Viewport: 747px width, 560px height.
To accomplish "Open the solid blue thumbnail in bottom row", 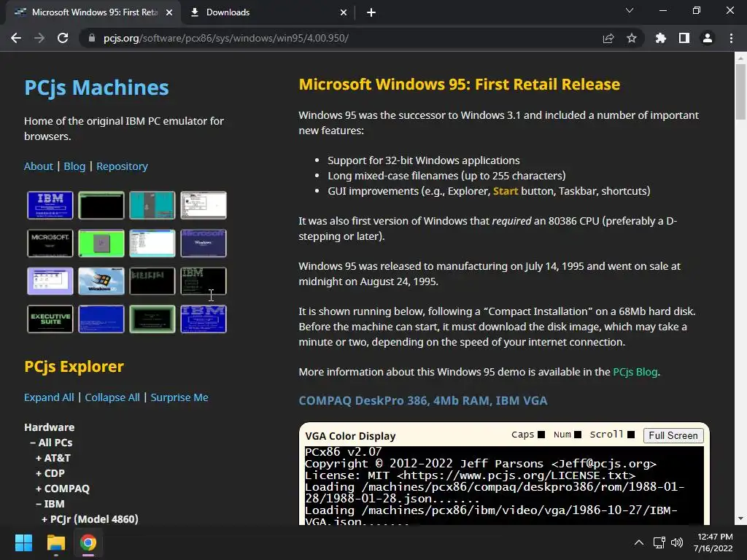I will point(101,319).
